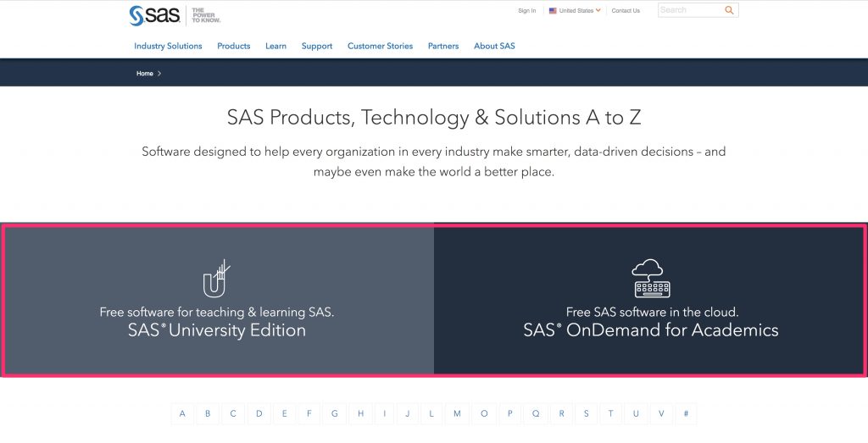Viewport: 868px width, 443px height.
Task: Jump to products starting with F
Action: click(309, 413)
